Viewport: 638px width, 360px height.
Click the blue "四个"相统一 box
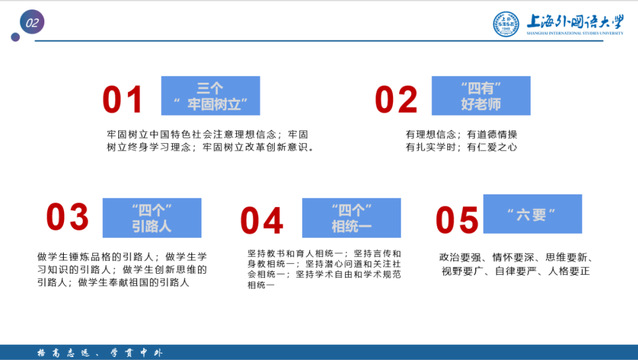tap(352, 218)
